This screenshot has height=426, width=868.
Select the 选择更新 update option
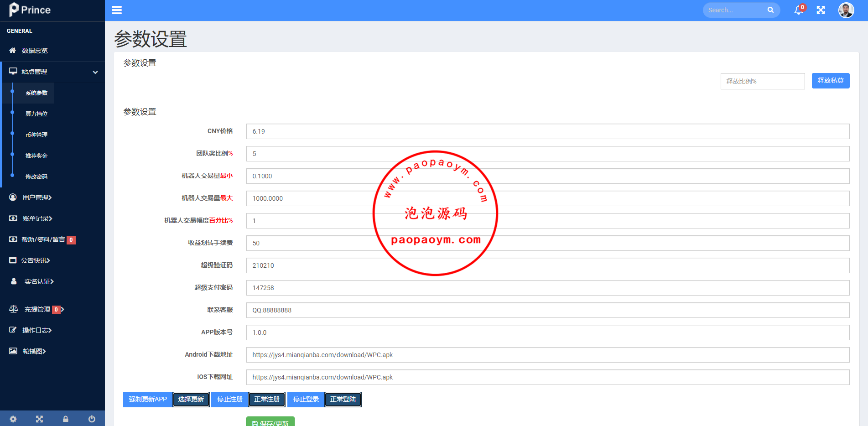tap(191, 400)
